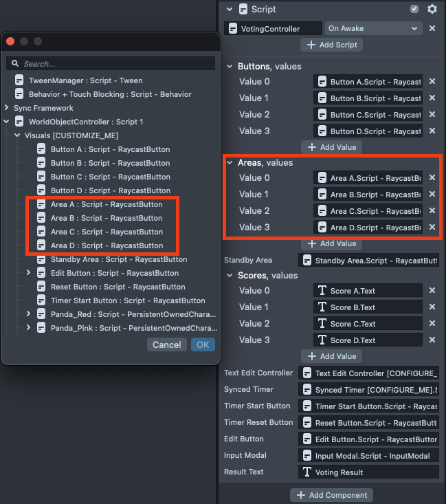Remove Button A value with X icon
This screenshot has width=446, height=504.
432,81
